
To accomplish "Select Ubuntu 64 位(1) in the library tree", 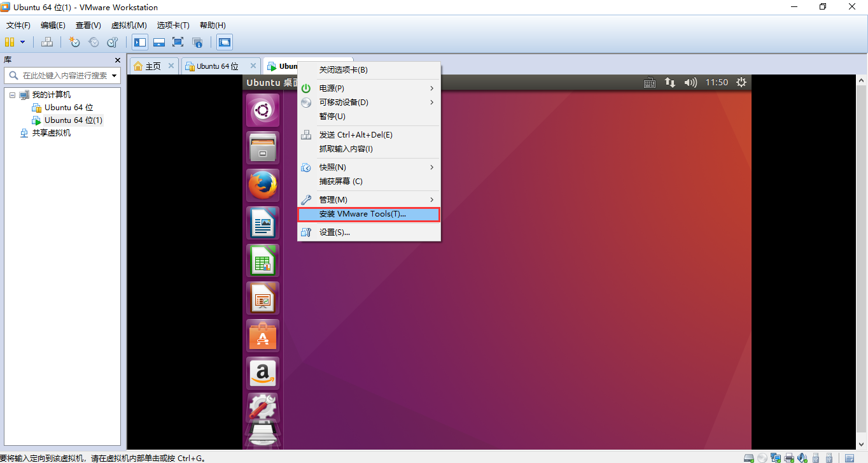I will tap(73, 120).
